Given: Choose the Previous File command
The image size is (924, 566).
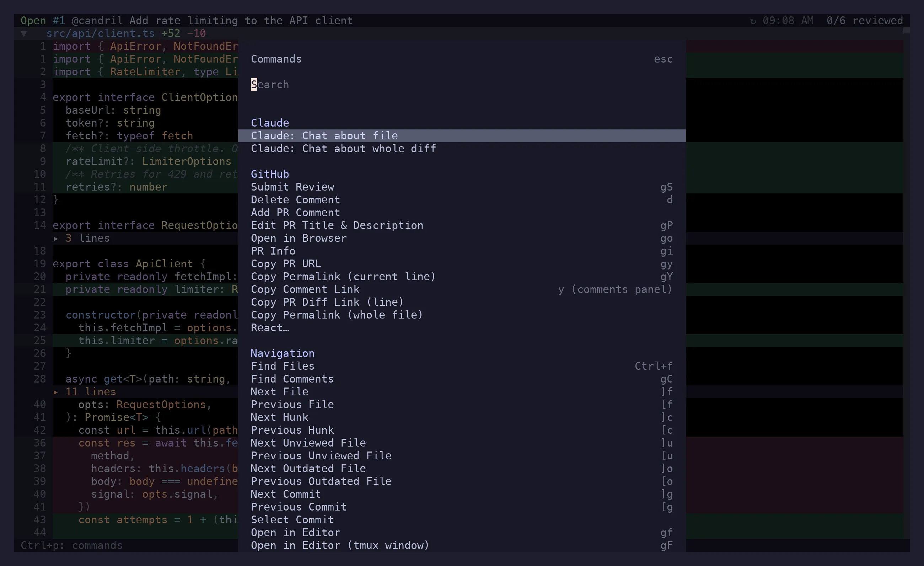Looking at the screenshot, I should tap(462, 404).
